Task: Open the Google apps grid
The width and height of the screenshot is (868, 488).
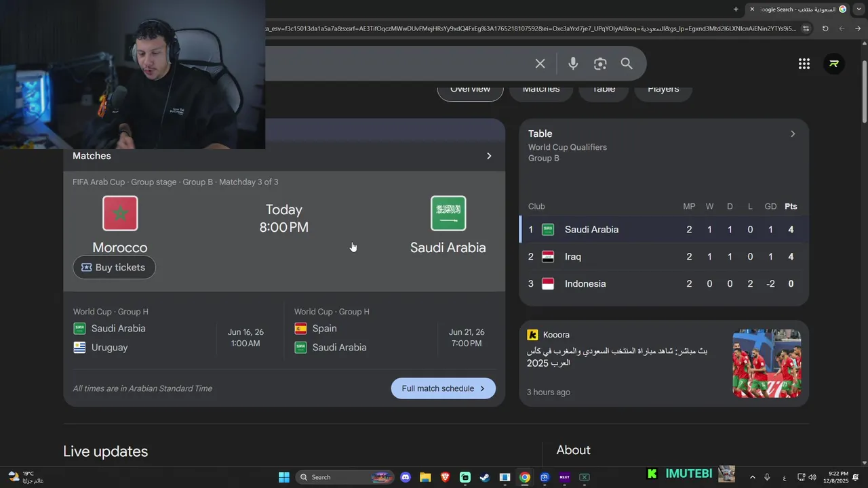Action: point(804,64)
